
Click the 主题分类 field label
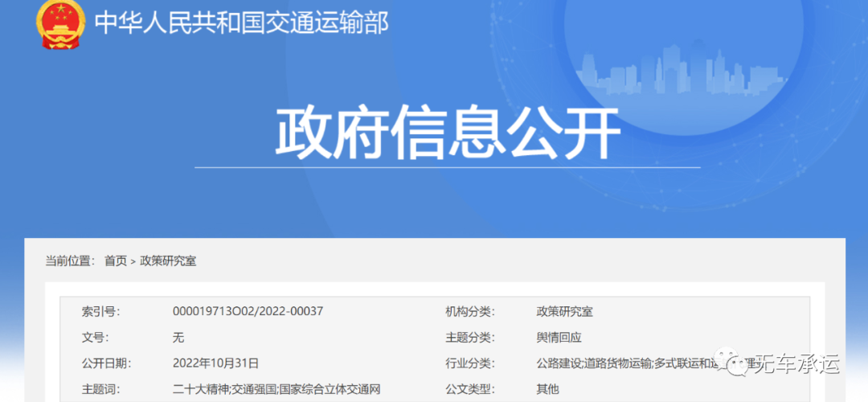tap(469, 338)
